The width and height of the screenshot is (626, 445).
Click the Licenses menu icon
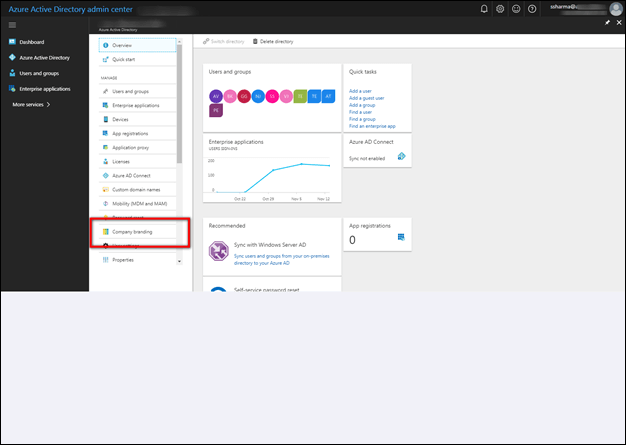[105, 162]
